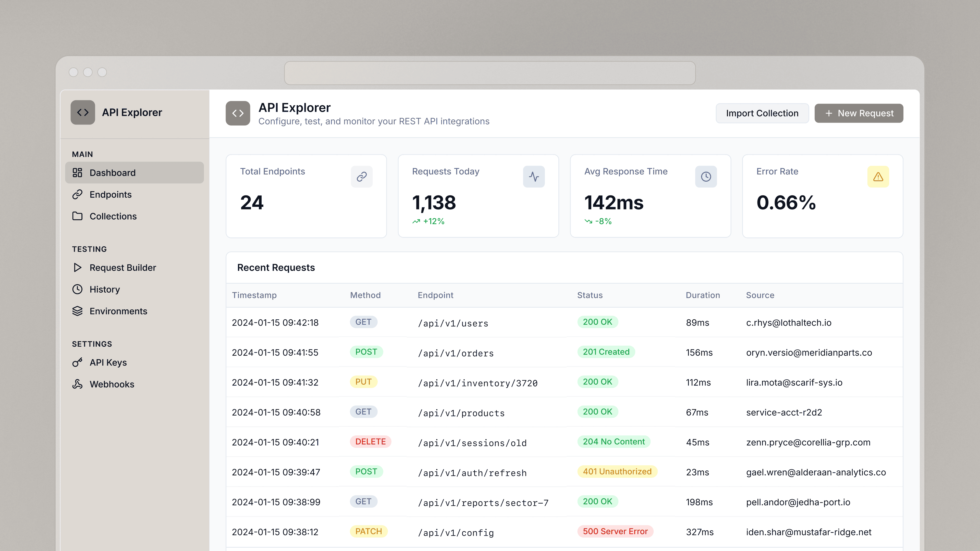This screenshot has height=551, width=980.
Task: Click the DELETE method badge
Action: point(371,442)
